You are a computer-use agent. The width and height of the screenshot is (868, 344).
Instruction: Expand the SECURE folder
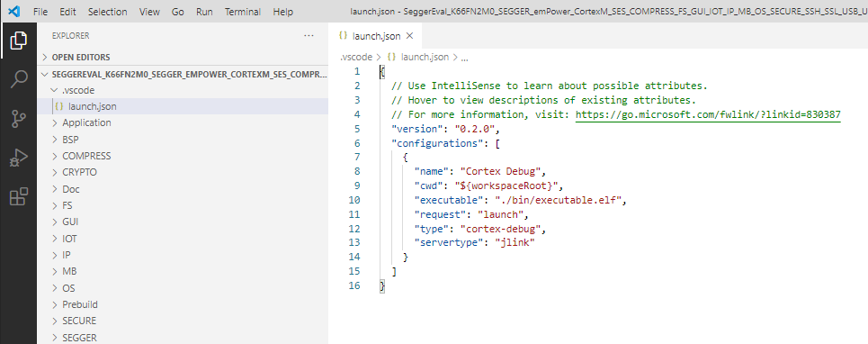[183, 321]
